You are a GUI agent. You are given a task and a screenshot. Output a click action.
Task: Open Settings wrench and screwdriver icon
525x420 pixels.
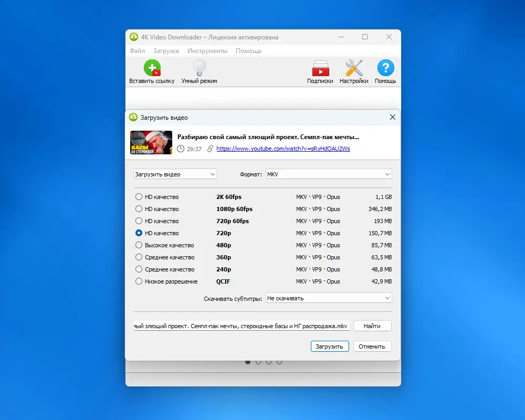click(354, 68)
